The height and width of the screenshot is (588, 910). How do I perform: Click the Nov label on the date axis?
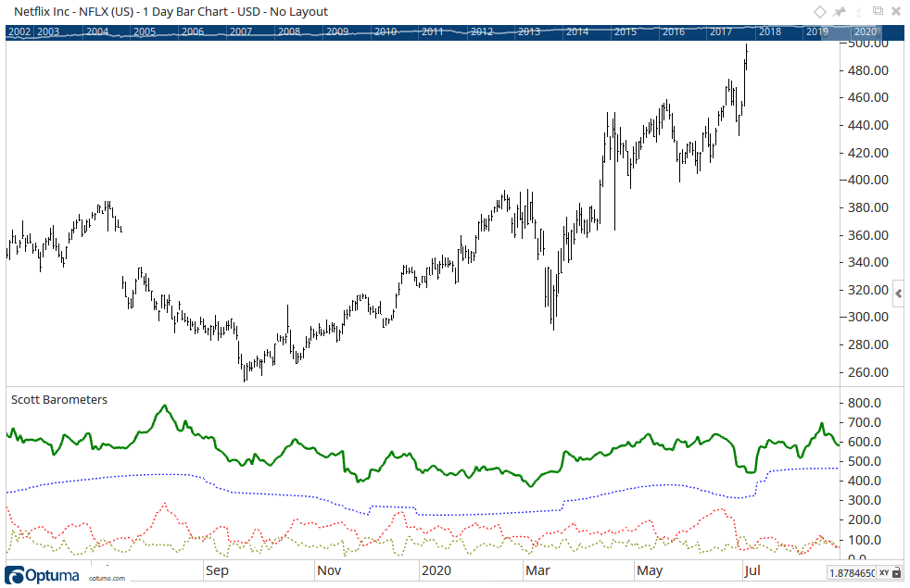[x=329, y=570]
